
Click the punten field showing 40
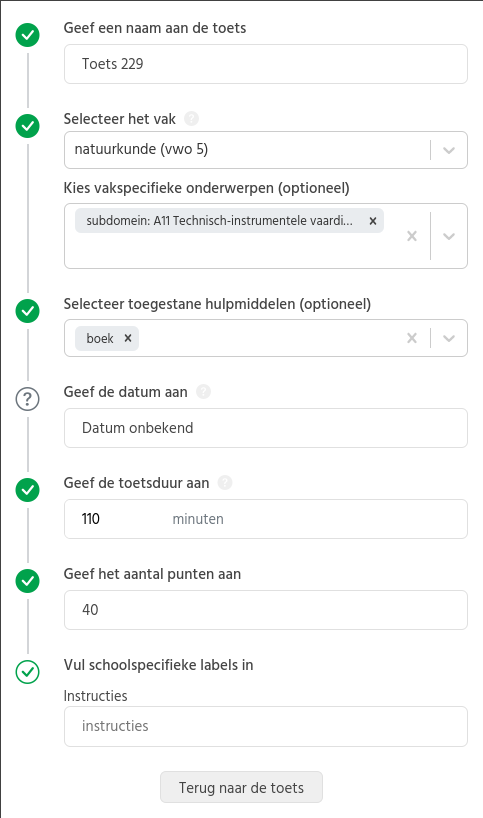tap(266, 610)
